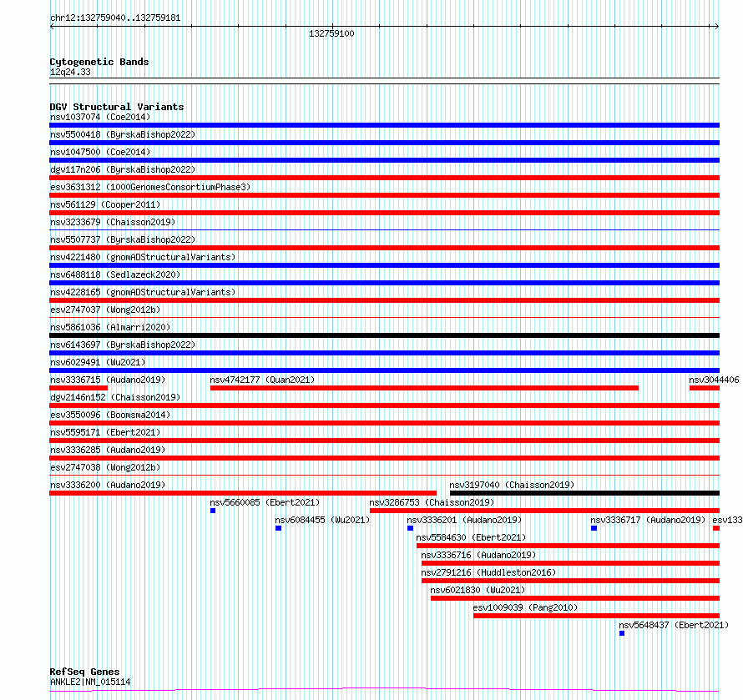Click the nsv3233679 (Chaisson2019) label

[113, 222]
